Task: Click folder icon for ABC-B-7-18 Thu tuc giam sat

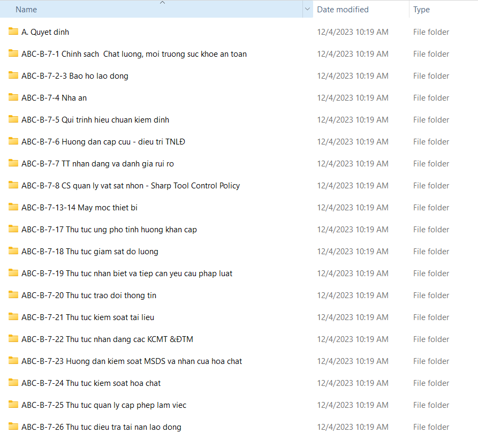Action: tap(13, 251)
